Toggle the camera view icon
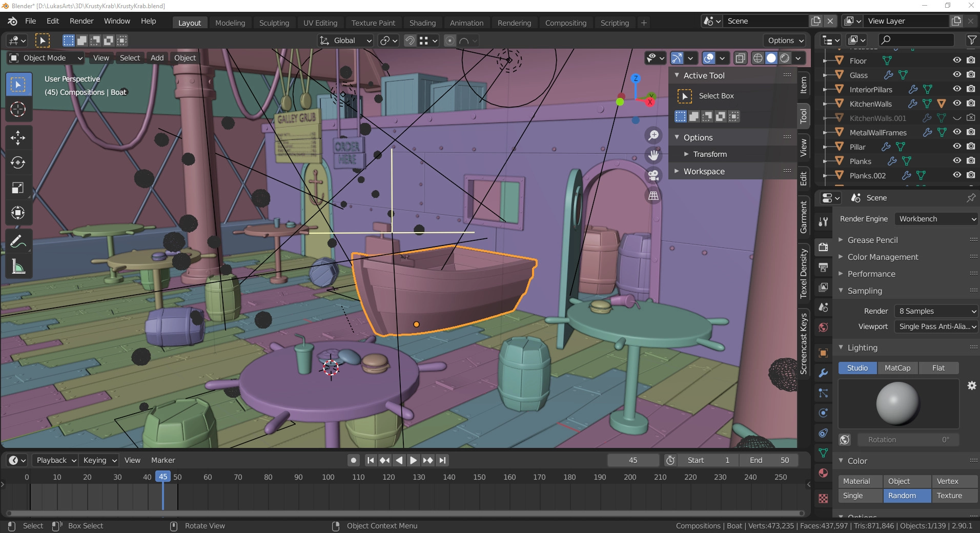The width and height of the screenshot is (980, 533). click(653, 175)
